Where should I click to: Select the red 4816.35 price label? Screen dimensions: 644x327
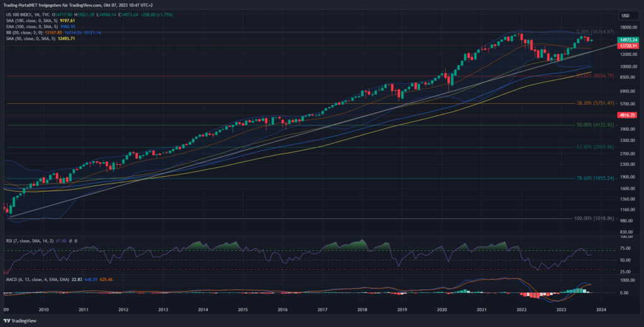(x=629, y=115)
